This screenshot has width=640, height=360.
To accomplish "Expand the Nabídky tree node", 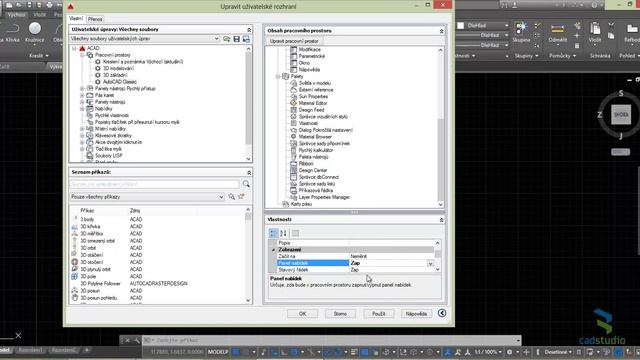I will coord(82,109).
